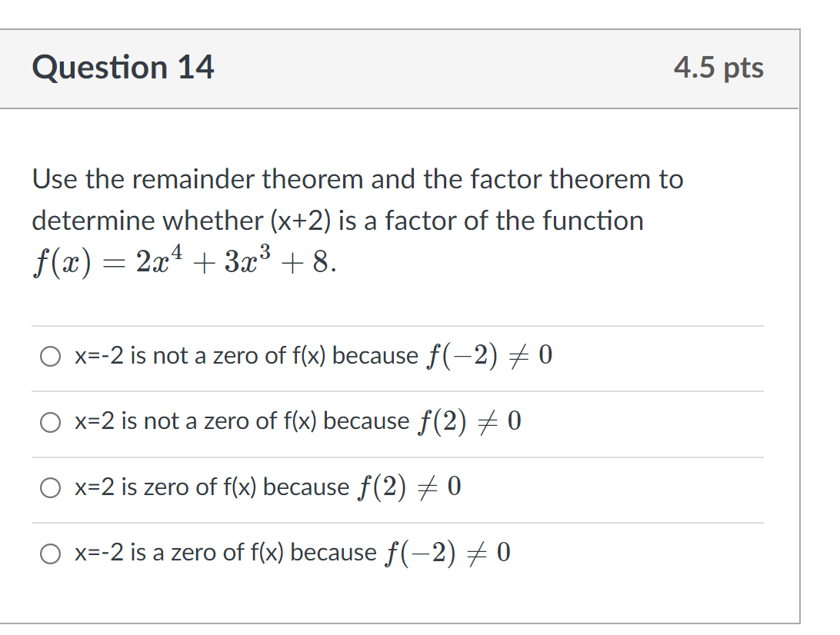This screenshot has height=635, width=840.
Task: Click the expression f(2) ≠ 0 in second option
Action: (x=472, y=420)
